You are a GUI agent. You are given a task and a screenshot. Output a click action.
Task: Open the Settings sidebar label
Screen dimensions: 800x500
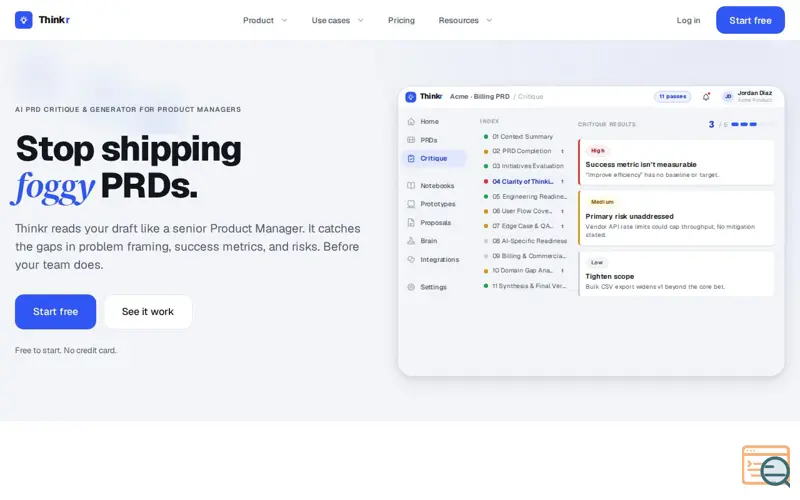coord(434,287)
